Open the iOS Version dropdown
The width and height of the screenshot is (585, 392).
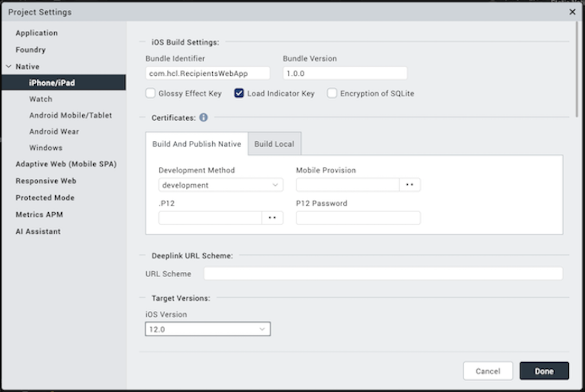pos(207,329)
